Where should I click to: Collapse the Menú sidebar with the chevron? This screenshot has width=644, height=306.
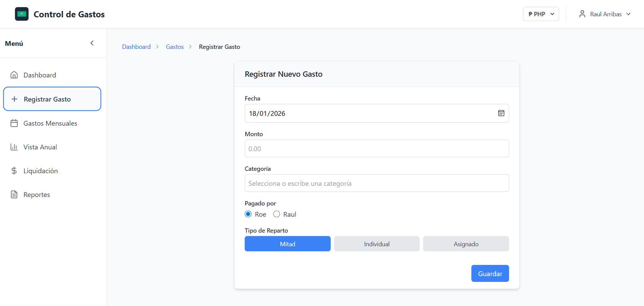92,43
